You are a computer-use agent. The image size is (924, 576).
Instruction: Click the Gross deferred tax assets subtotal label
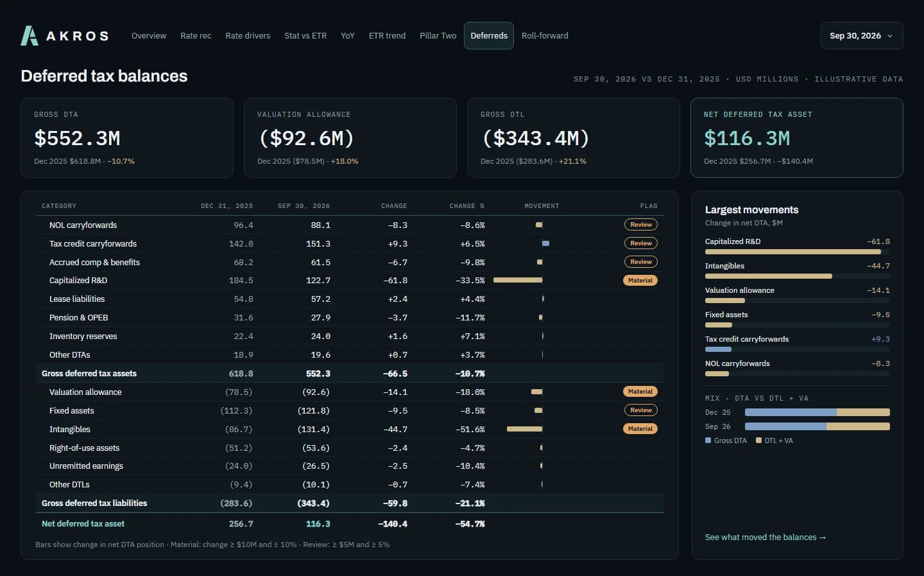(x=89, y=374)
